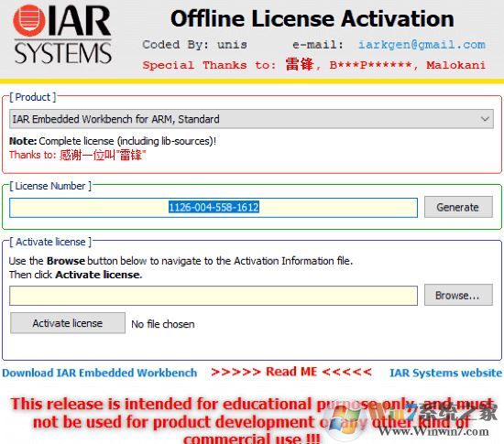Click the License Number field 1126-004-558-1612
The width and height of the screenshot is (504, 444).
pyautogui.click(x=214, y=208)
